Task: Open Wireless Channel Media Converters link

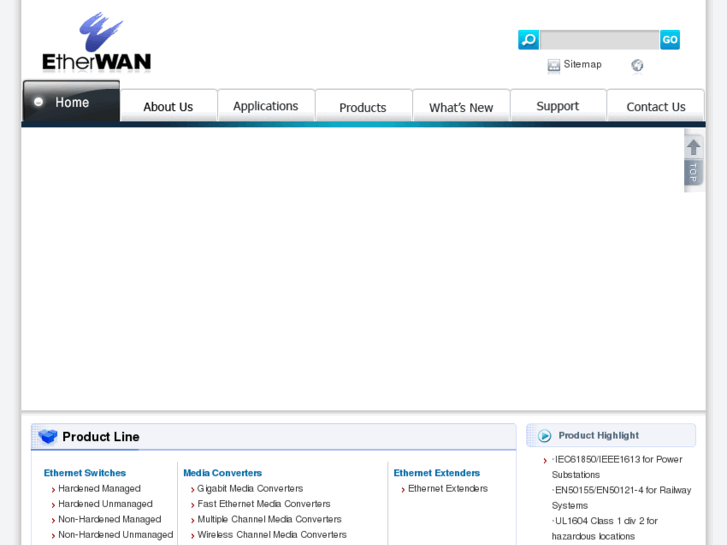Action: 272,534
